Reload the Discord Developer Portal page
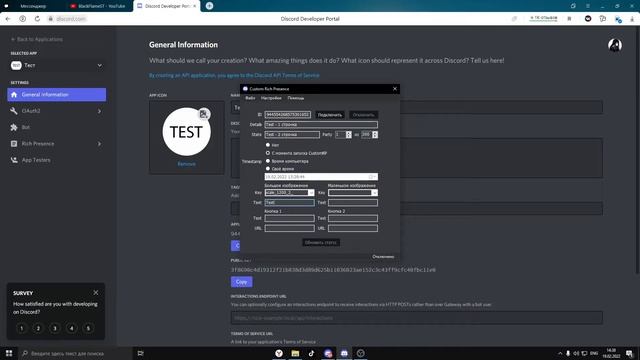This screenshot has width=640, height=360. pos(37,19)
